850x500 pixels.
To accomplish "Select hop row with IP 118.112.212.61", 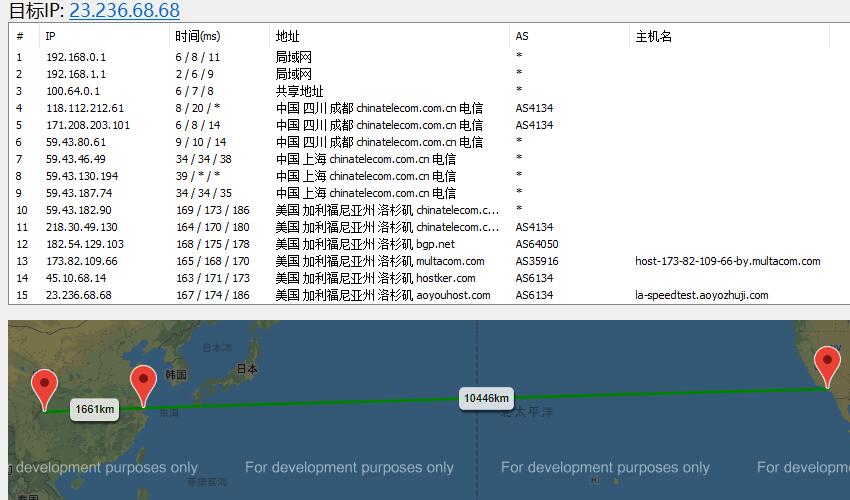I will click(x=428, y=108).
